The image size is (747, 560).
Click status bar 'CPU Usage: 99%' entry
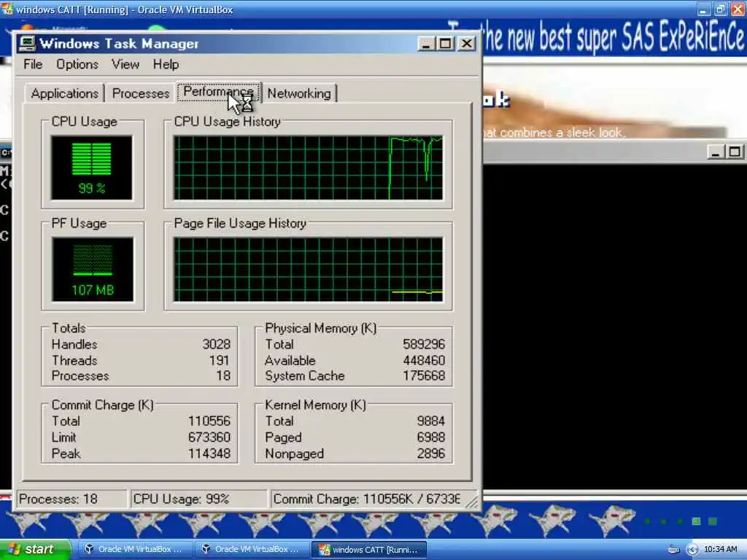198,499
